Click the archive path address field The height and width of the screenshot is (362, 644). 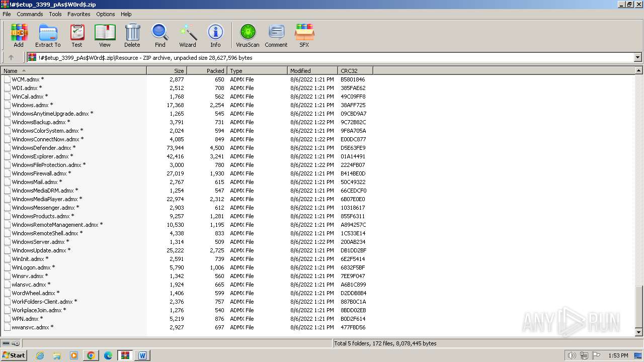(331, 57)
